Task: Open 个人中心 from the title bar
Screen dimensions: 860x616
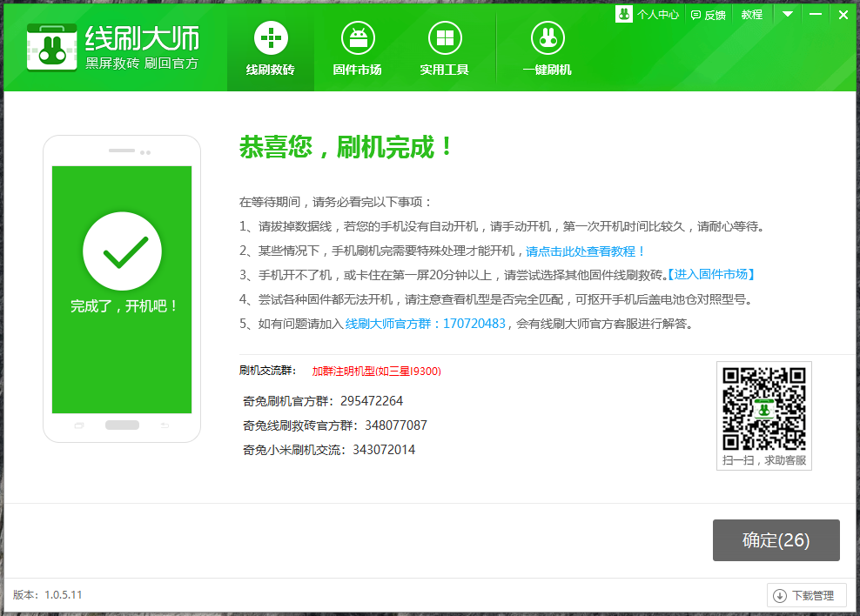Action: pos(658,15)
